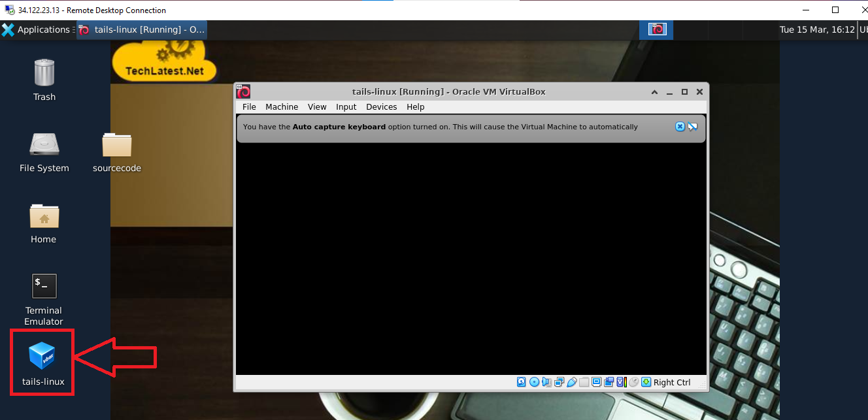Image resolution: width=868 pixels, height=420 pixels.
Task: Click the date and time in top panel
Action: [817, 29]
